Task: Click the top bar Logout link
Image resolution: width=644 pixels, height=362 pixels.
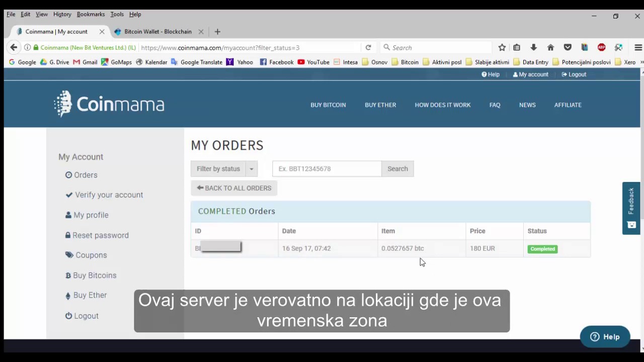Action: (574, 74)
